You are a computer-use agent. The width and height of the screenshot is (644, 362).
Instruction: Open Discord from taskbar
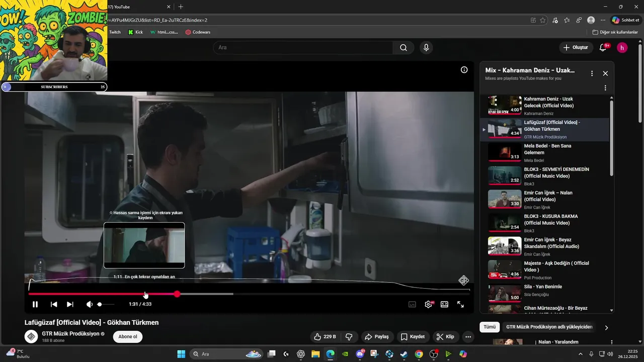click(360, 354)
